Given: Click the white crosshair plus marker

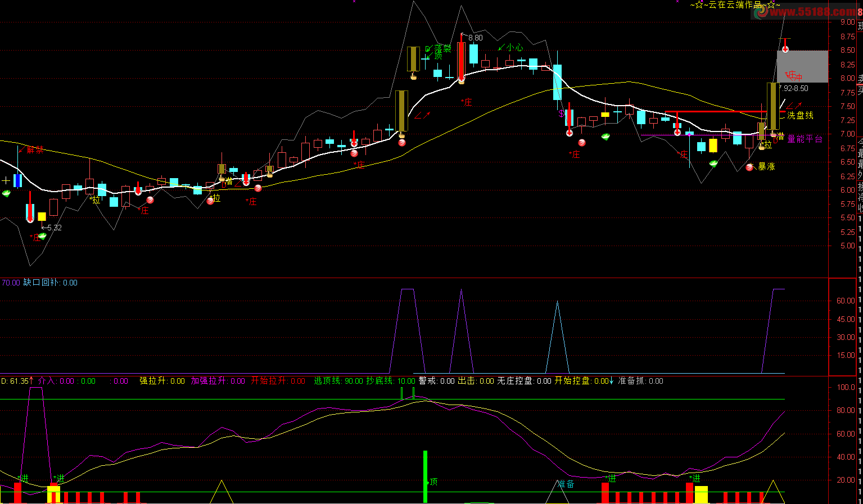Looking at the screenshot, I should pyautogui.click(x=6, y=180).
